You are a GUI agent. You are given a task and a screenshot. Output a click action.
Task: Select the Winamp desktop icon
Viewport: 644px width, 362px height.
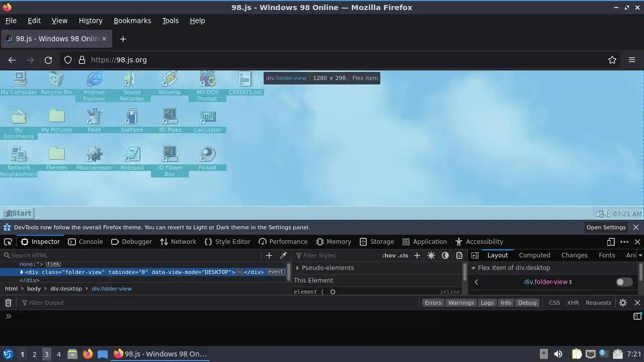(x=170, y=83)
